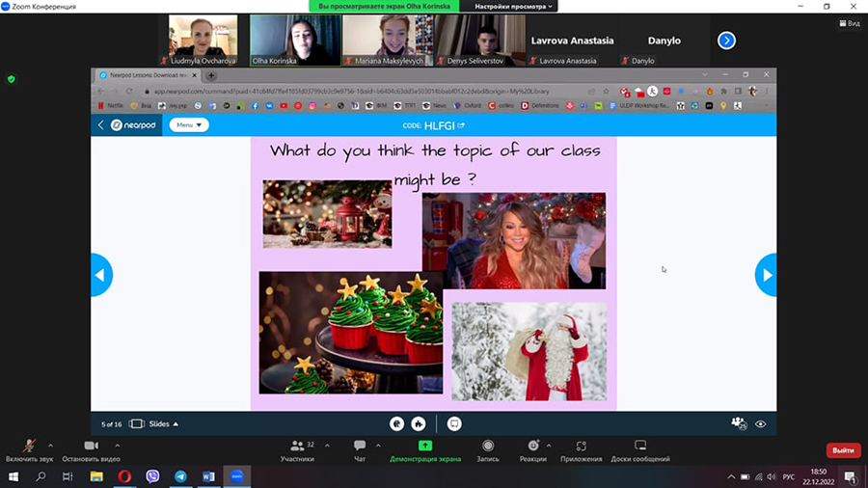View Nearpod student participants icon
The width and height of the screenshot is (868, 488).
(739, 423)
